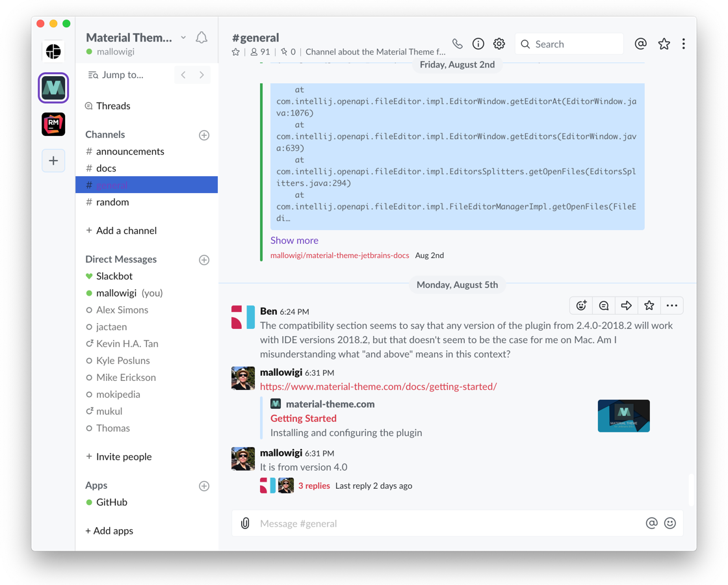Open Direct Messages header list
The image size is (728, 585).
121,259
